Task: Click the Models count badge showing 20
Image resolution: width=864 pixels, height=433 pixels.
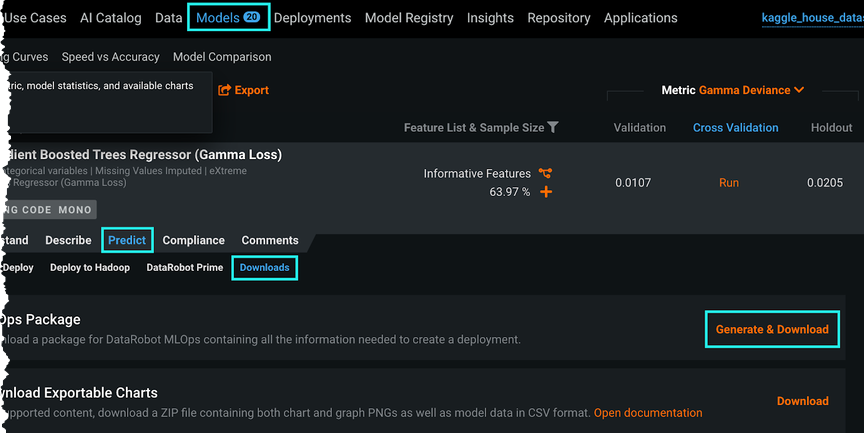Action: pos(251,17)
